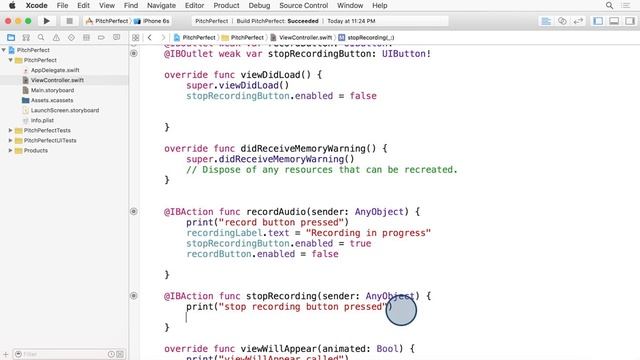Open the Project navigator tab
Image resolution: width=640 pixels, height=360 pixels.
click(11, 38)
